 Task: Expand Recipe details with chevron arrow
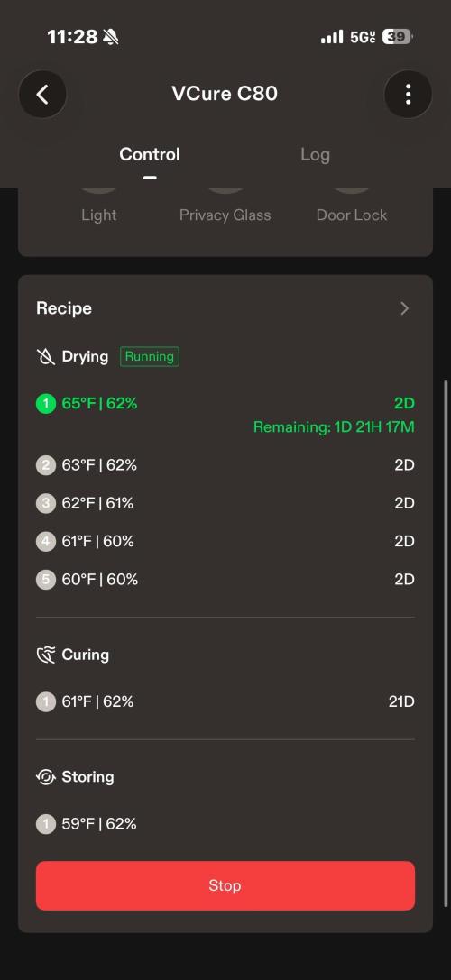405,308
